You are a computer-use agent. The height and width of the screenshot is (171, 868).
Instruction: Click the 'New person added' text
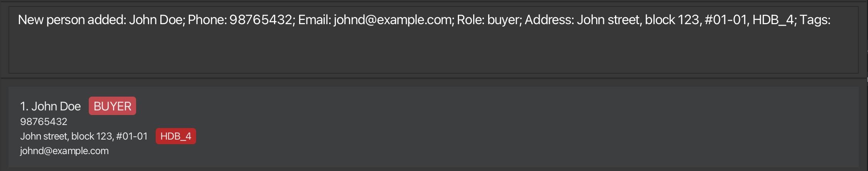point(72,20)
